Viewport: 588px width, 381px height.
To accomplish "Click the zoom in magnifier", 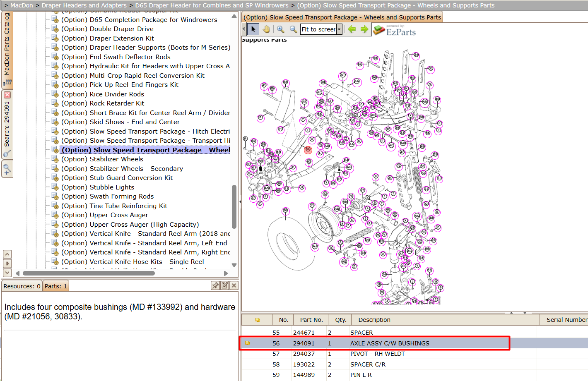I will pos(281,29).
